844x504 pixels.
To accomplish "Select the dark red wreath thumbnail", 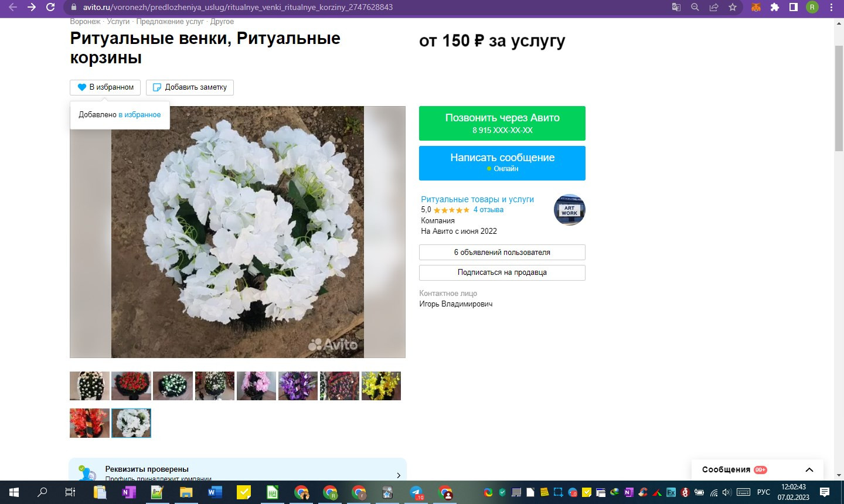I will [339, 386].
